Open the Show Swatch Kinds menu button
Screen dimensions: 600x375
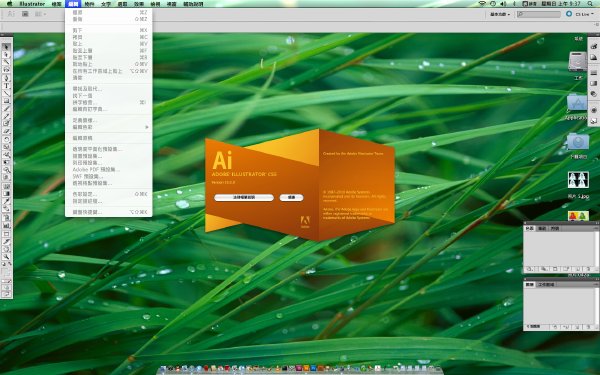tap(543, 269)
